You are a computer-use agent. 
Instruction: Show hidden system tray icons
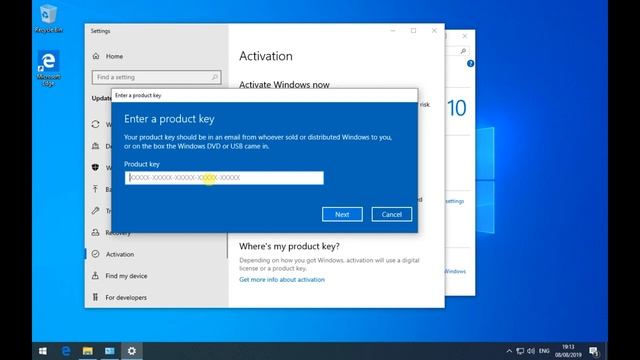pyautogui.click(x=509, y=351)
